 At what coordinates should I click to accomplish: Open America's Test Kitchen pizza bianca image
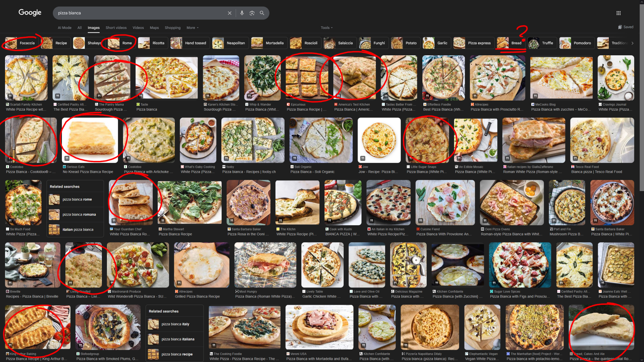[354, 78]
